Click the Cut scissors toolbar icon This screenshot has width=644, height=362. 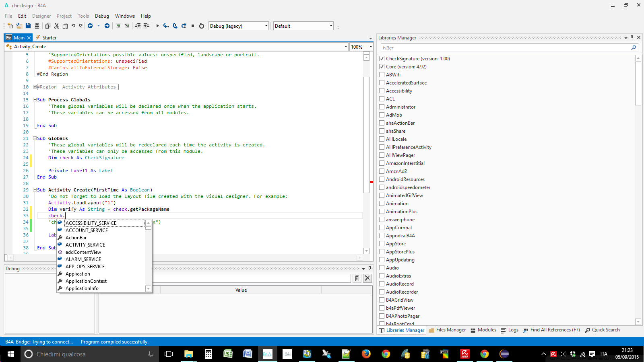coord(57,26)
